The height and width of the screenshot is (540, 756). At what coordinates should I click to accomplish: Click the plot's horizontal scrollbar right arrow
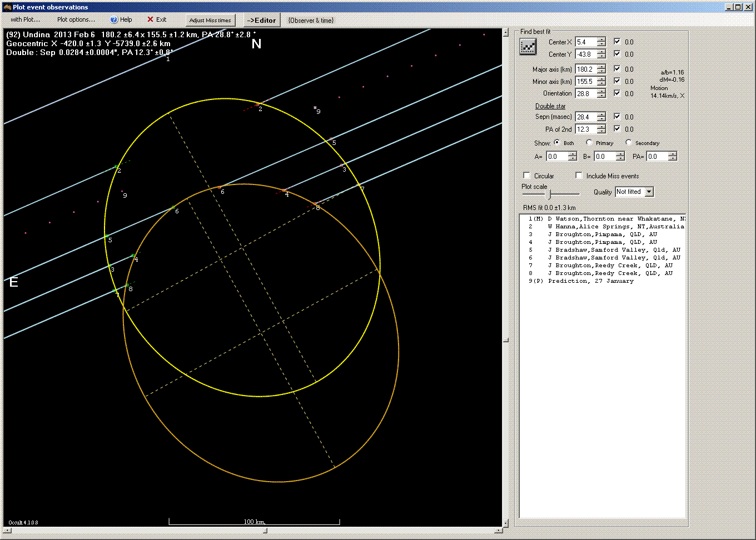498,531
